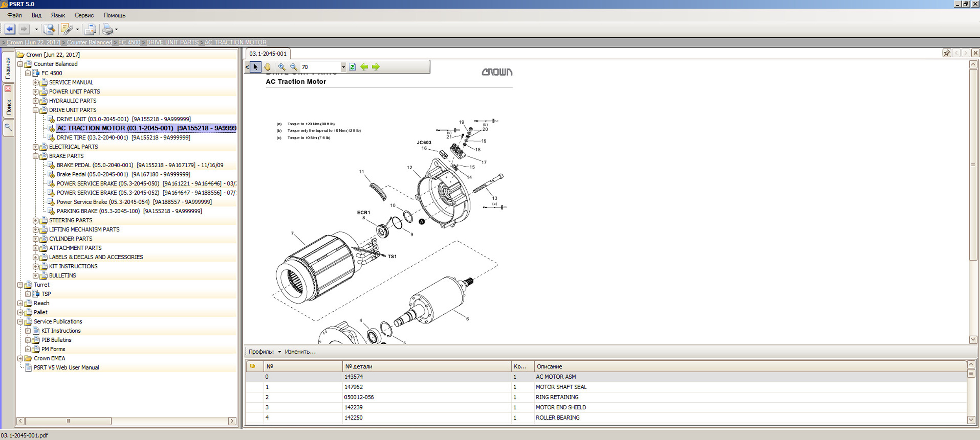Viewport: 980px width, 440px height.
Task: Select the arrow pointer tool
Action: click(256, 67)
